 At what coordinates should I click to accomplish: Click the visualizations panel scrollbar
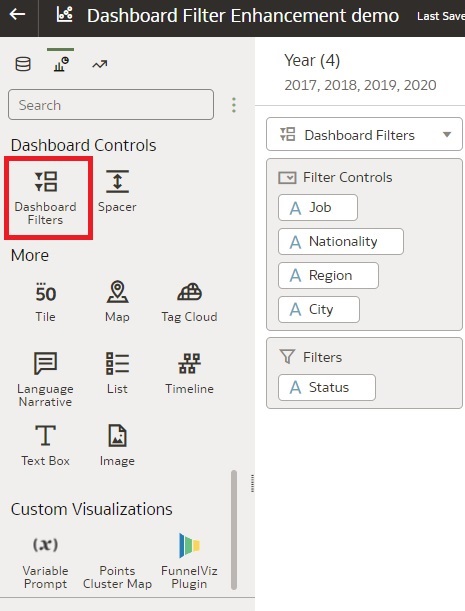[234, 530]
